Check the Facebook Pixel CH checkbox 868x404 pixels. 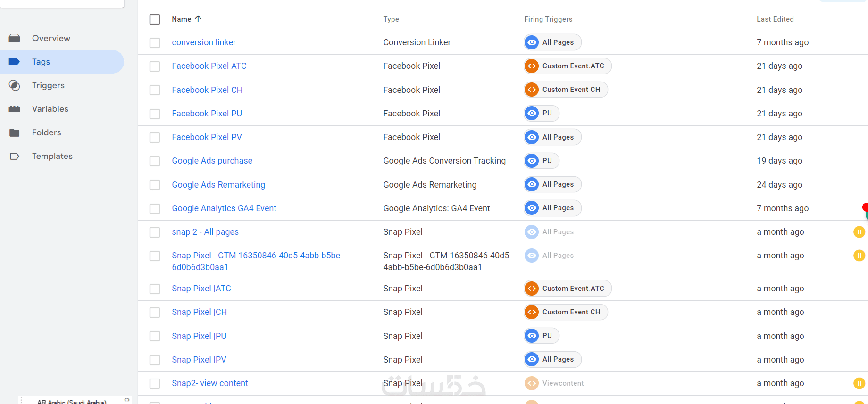[x=155, y=90]
